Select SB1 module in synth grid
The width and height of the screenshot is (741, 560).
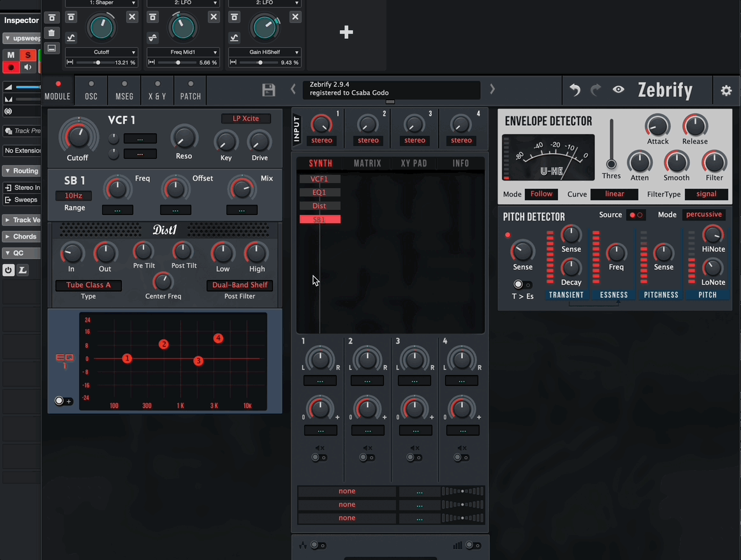319,220
